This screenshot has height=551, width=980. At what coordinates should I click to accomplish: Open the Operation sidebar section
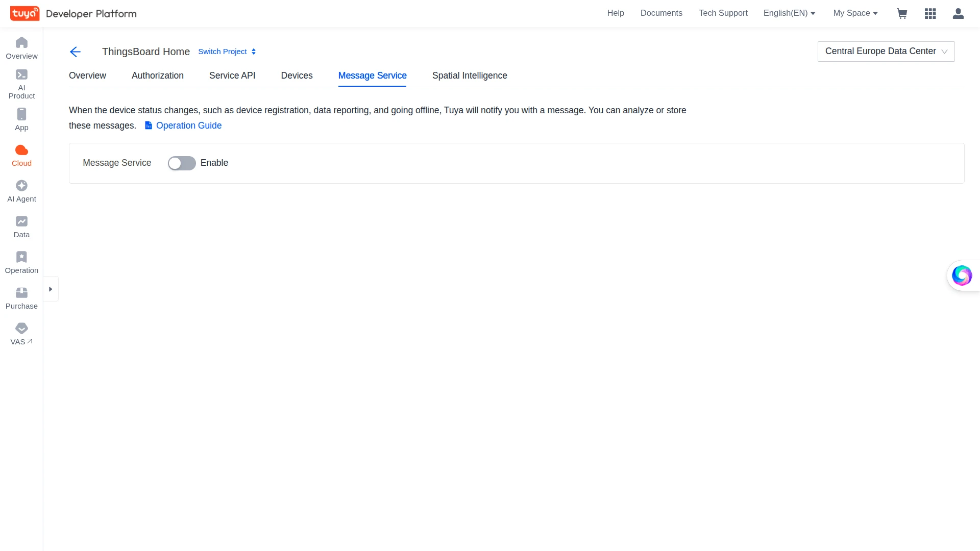[x=21, y=263]
